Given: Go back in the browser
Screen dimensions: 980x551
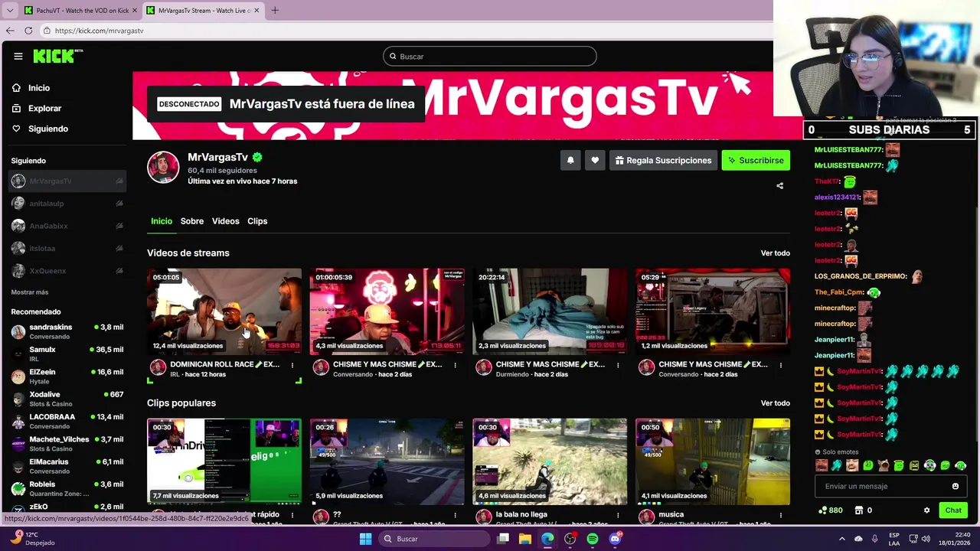Looking at the screenshot, I should [10, 31].
